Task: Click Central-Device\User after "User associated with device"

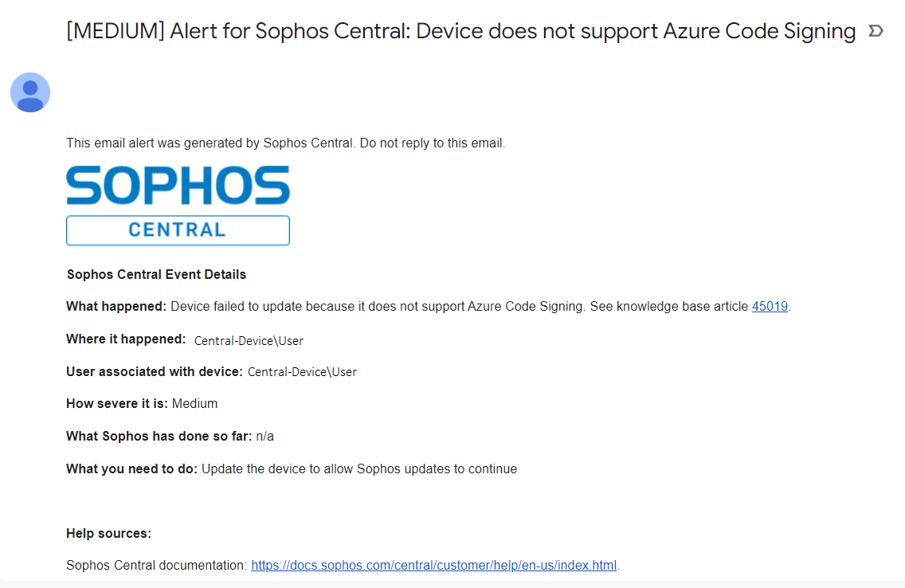Action: pyautogui.click(x=302, y=372)
